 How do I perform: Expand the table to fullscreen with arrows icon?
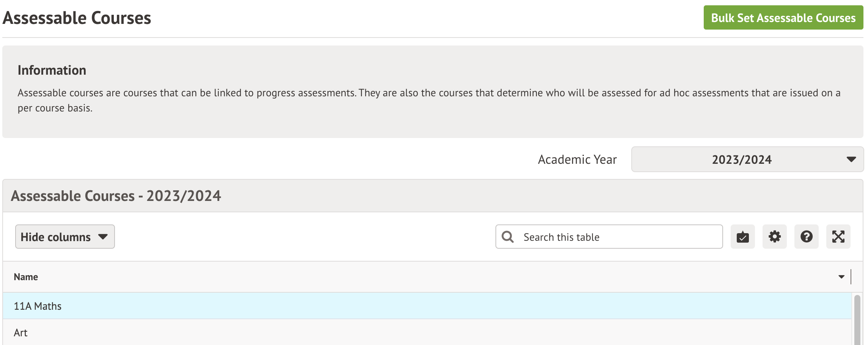[x=838, y=237]
